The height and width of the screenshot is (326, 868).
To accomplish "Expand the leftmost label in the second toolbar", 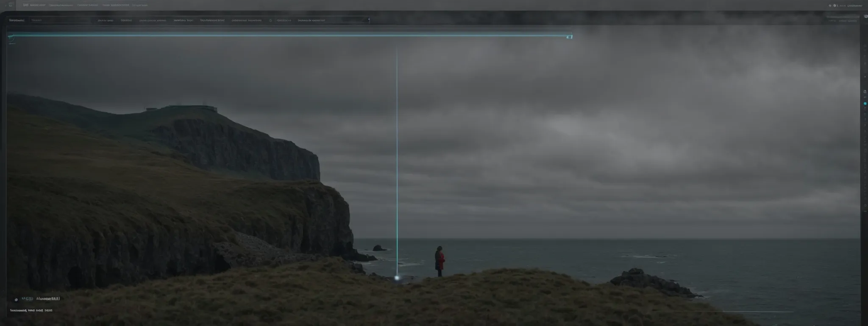I will point(17,20).
